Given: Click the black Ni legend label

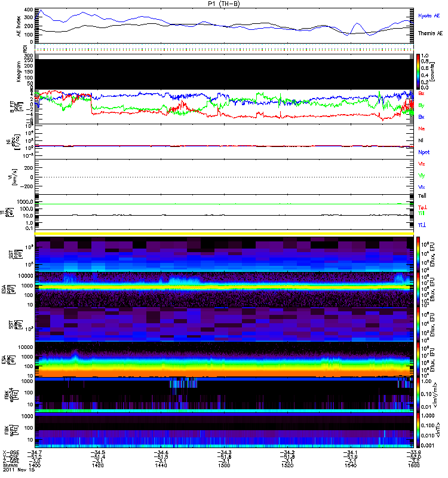Looking at the screenshot, I should tap(421, 140).
